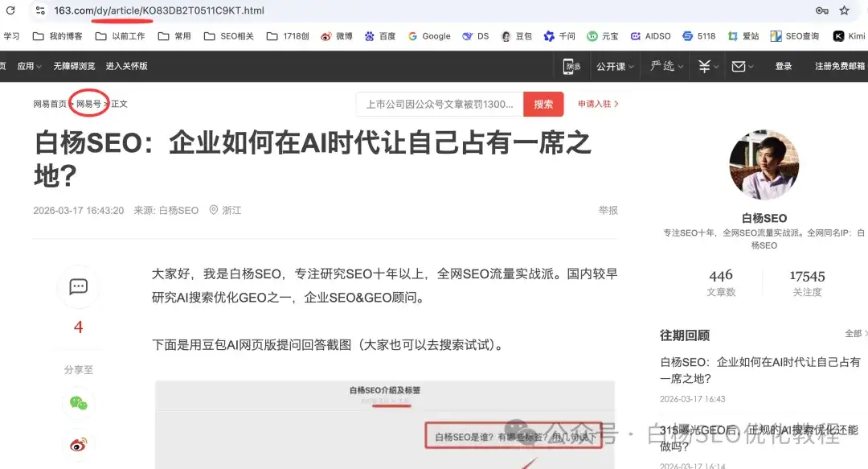
Task: Click the search input with 上市公司 placeholder
Action: (x=440, y=105)
